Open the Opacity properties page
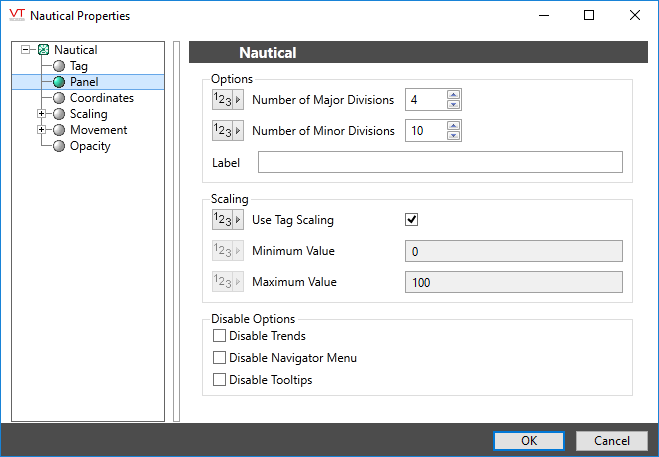Image resolution: width=659 pixels, height=457 pixels. pos(90,146)
